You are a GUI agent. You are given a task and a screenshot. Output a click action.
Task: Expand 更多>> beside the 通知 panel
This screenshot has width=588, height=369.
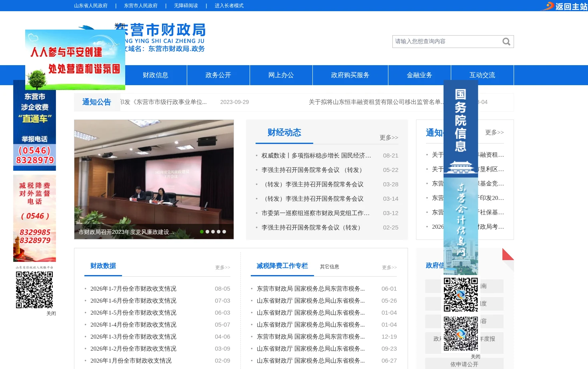coord(494,132)
